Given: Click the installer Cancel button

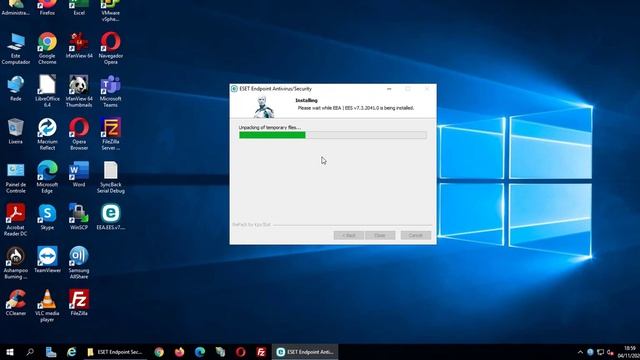Looking at the screenshot, I should [x=416, y=236].
